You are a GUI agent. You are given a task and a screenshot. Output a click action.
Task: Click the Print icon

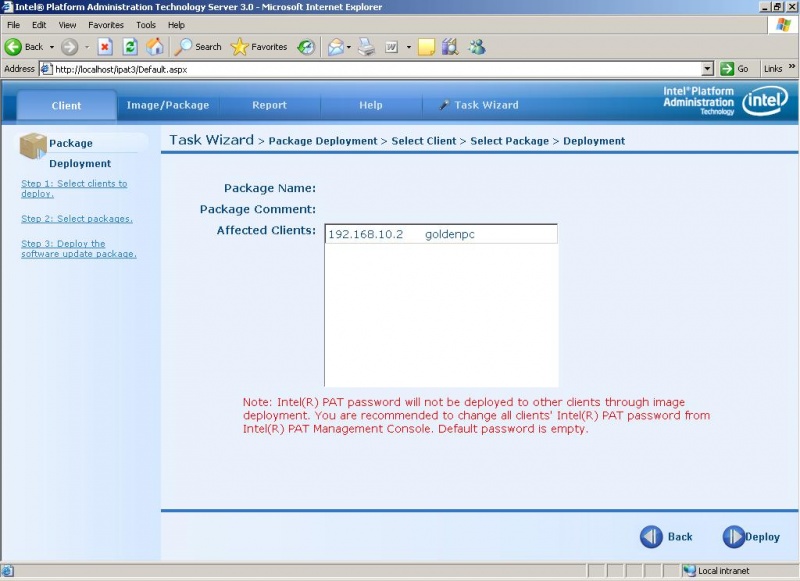[368, 46]
